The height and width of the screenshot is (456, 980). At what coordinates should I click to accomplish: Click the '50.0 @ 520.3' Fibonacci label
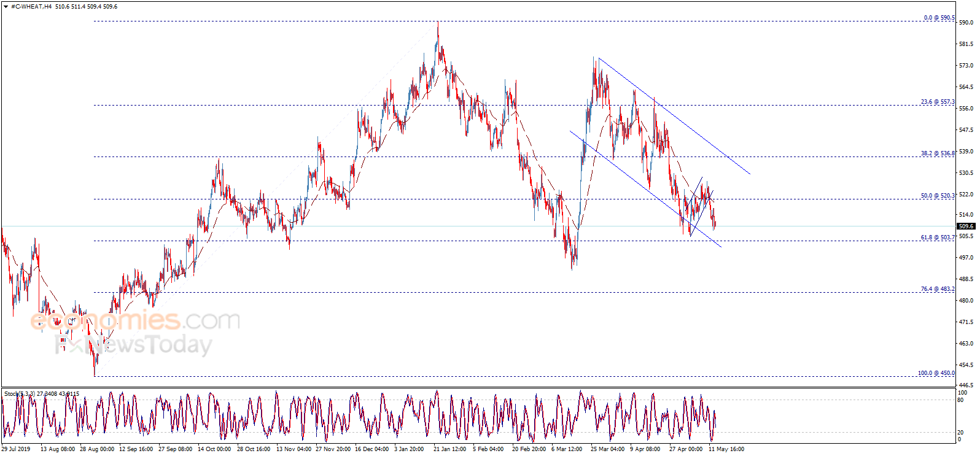click(938, 196)
